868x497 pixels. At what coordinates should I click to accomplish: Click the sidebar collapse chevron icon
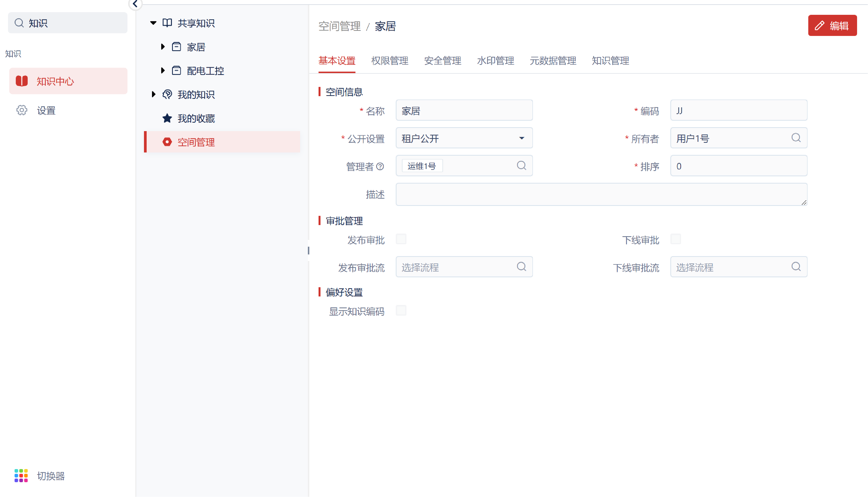(135, 4)
